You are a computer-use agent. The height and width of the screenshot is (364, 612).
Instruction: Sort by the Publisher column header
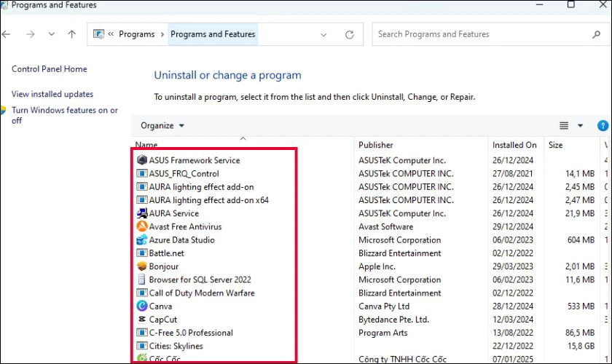point(375,145)
